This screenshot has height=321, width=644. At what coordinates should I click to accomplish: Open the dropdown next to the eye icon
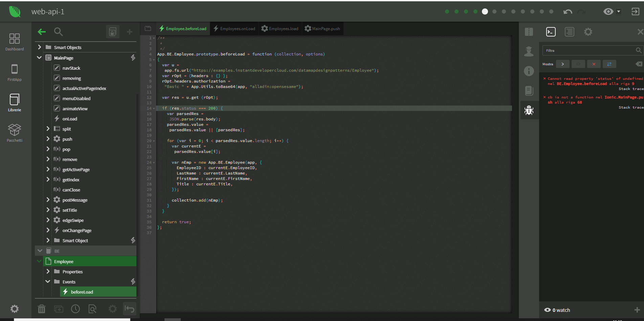tap(619, 12)
